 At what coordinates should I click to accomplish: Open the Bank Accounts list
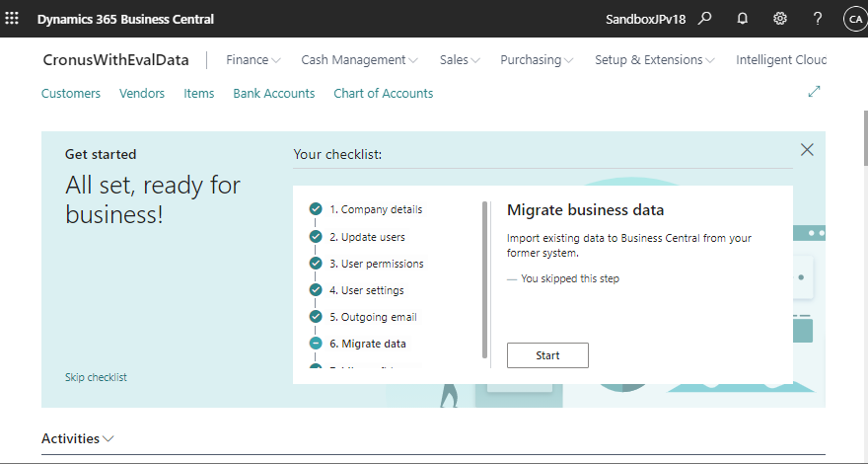(x=273, y=93)
